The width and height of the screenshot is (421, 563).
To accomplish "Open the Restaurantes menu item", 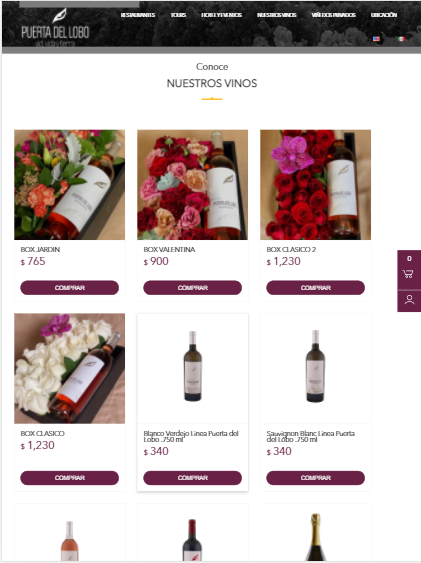I will 138,15.
